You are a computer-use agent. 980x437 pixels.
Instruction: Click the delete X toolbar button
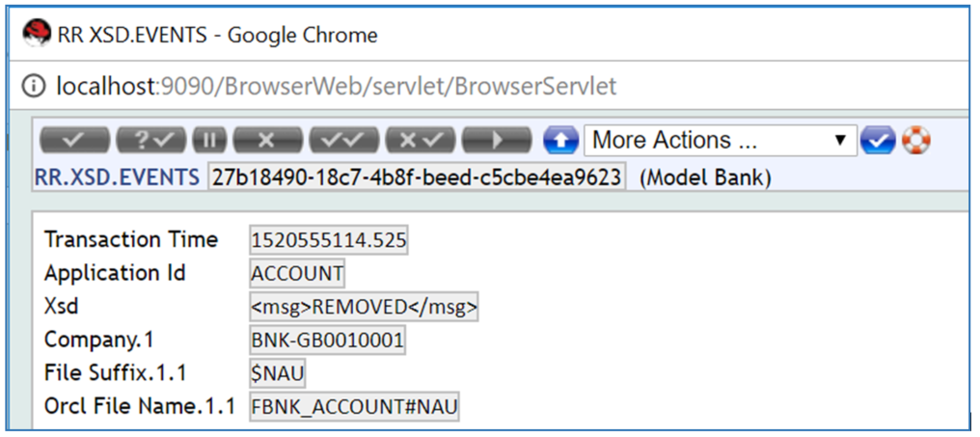click(267, 140)
